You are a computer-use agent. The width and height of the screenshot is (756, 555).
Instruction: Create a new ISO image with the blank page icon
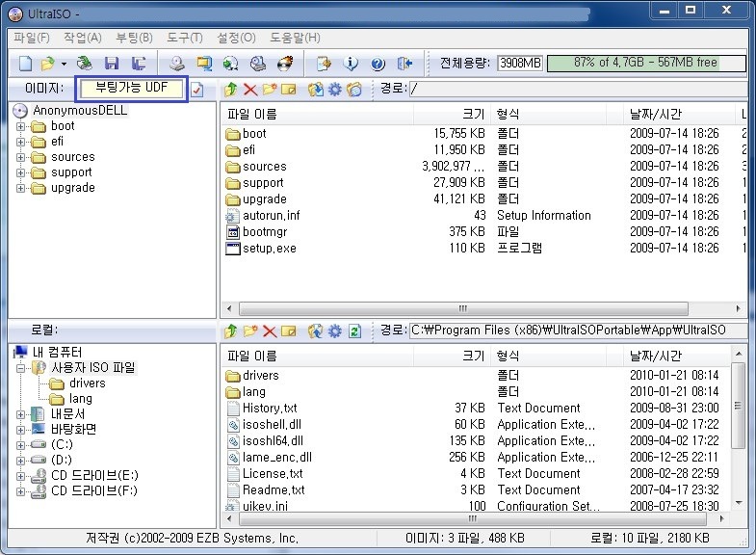(25, 64)
